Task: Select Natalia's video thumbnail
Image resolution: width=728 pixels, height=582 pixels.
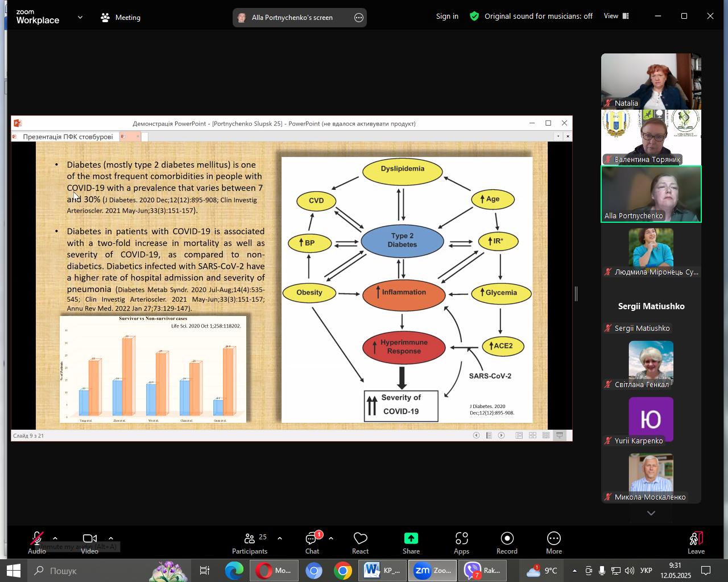Action: [x=651, y=81]
